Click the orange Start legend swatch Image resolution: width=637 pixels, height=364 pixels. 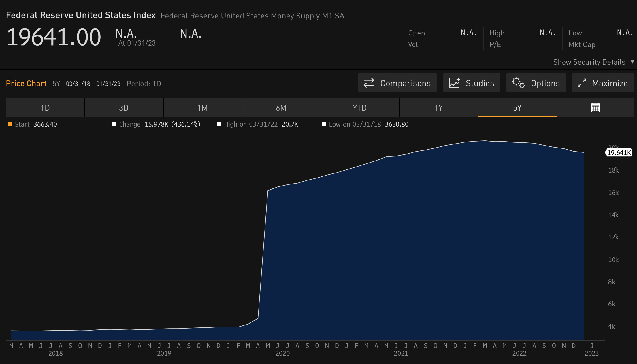tap(10, 124)
